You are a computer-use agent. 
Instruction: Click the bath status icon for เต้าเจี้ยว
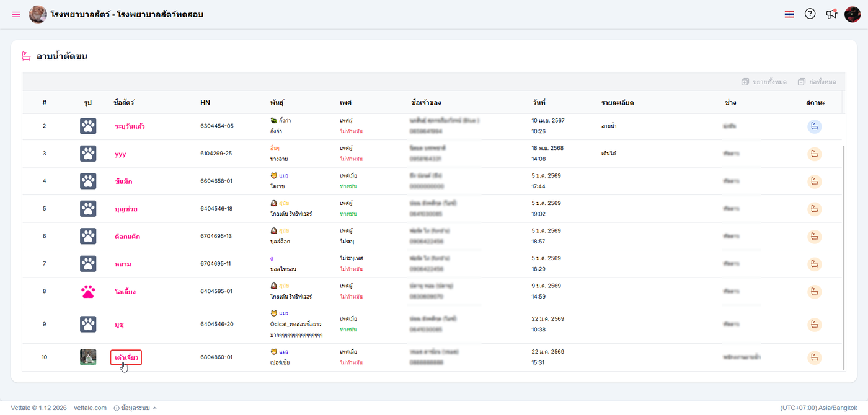814,357
